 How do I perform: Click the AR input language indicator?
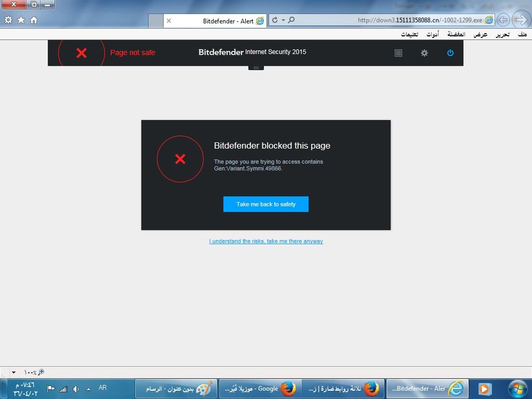point(102,388)
